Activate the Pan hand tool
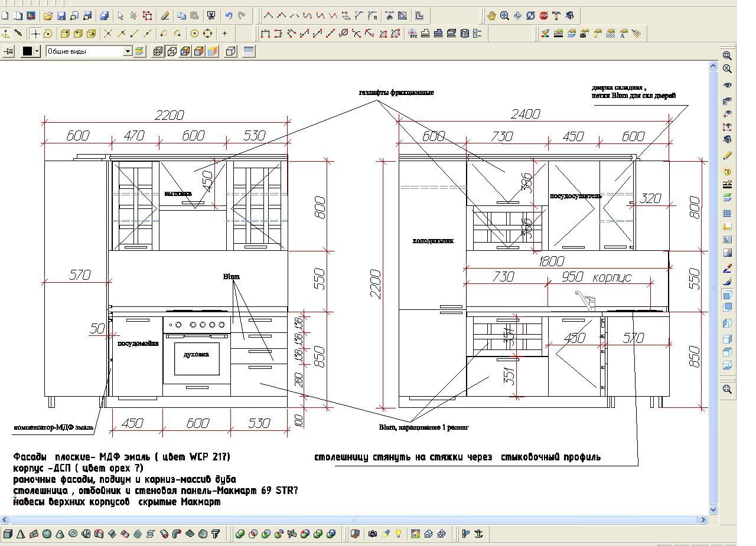The height and width of the screenshot is (546, 756). pyautogui.click(x=491, y=16)
